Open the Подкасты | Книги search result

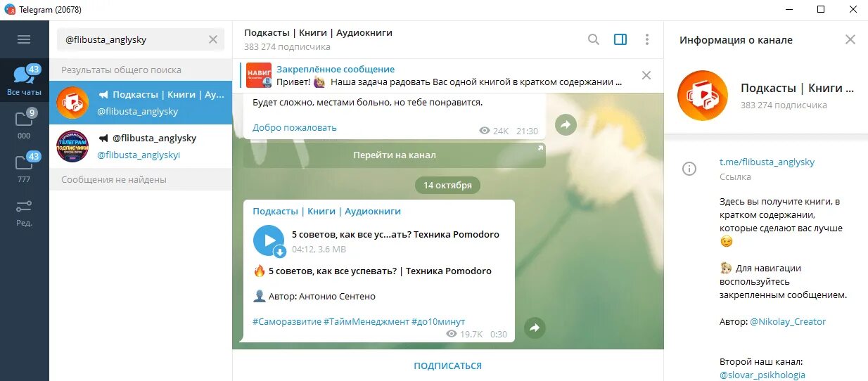coord(141,103)
